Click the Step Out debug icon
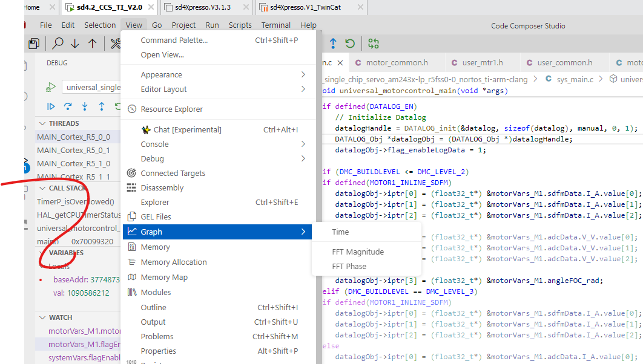 pyautogui.click(x=102, y=106)
